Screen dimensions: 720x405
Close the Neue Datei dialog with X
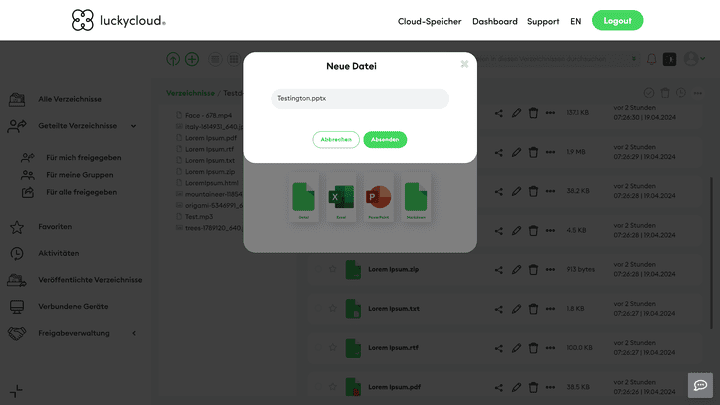464,64
